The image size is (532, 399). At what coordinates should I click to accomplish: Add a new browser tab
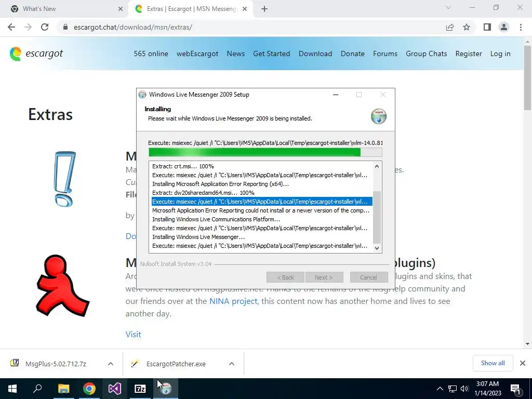[264, 9]
